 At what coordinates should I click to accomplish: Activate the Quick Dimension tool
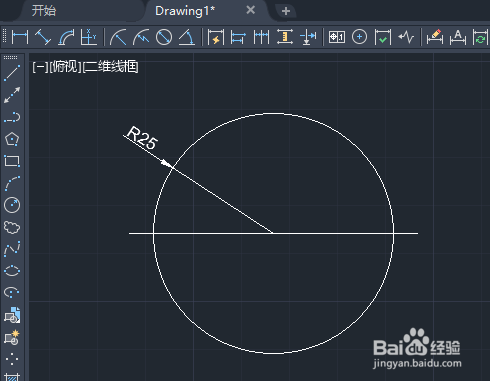pos(216,37)
